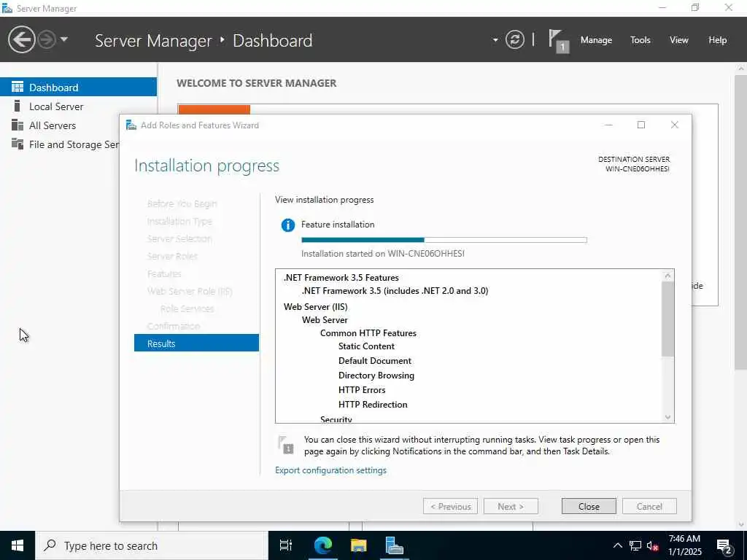Open File Explorer from the taskbar
This screenshot has height=560, width=747.
[x=358, y=545]
